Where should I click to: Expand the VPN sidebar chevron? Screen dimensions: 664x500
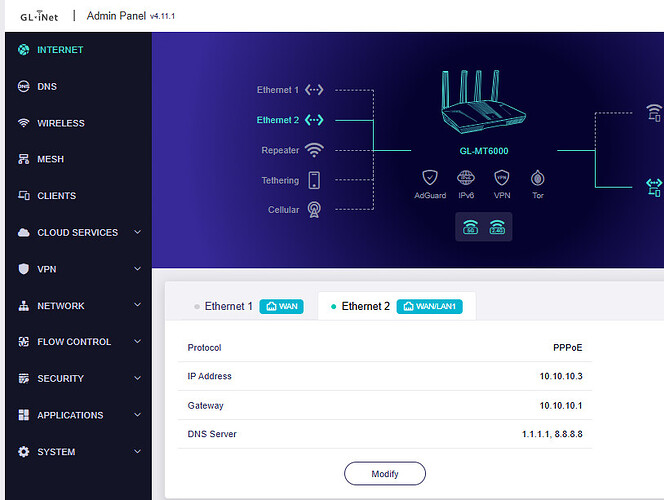tap(137, 268)
